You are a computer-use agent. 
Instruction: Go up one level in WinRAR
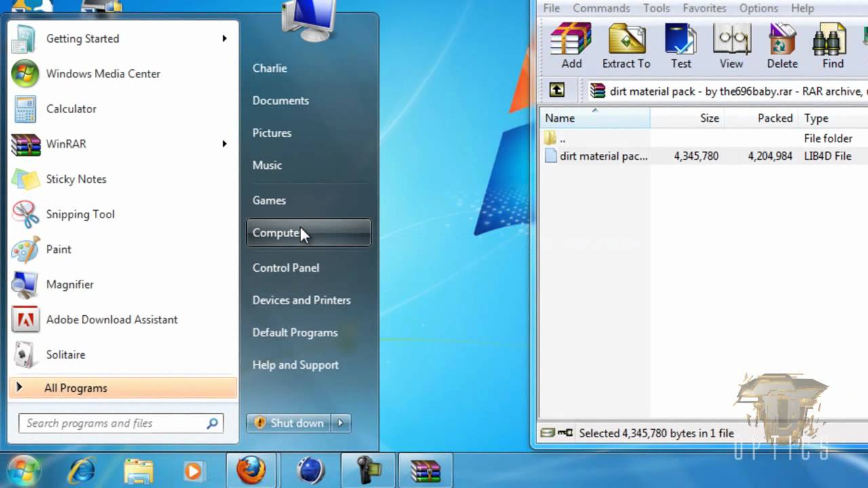557,90
